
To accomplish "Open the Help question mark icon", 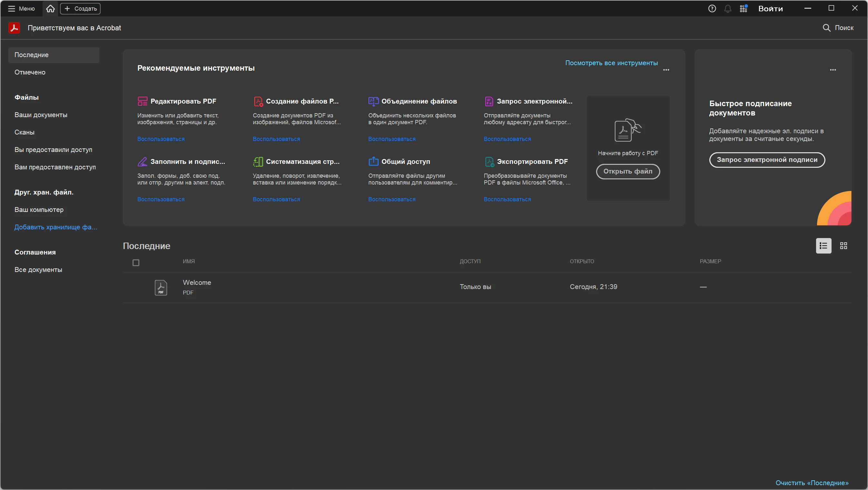I will click(712, 8).
